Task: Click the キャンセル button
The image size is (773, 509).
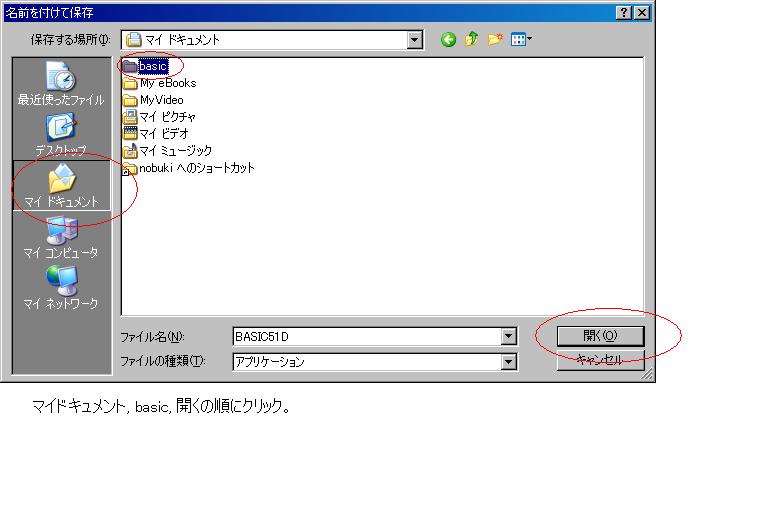Action: tap(600, 360)
